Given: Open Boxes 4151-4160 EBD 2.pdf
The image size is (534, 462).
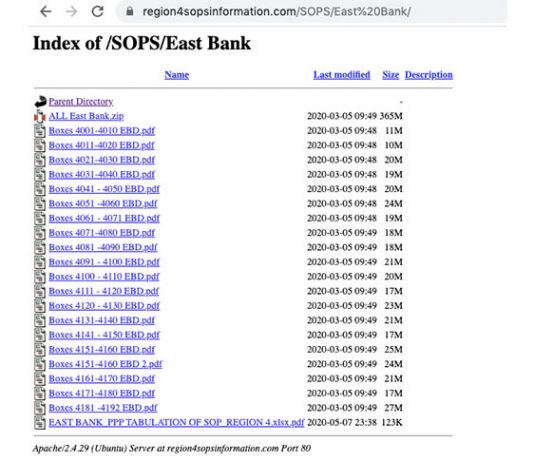Looking at the screenshot, I should coord(106,364).
